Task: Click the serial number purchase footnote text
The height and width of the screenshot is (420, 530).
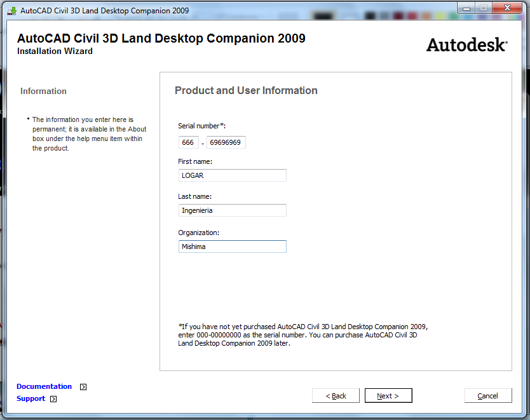Action: [303, 335]
